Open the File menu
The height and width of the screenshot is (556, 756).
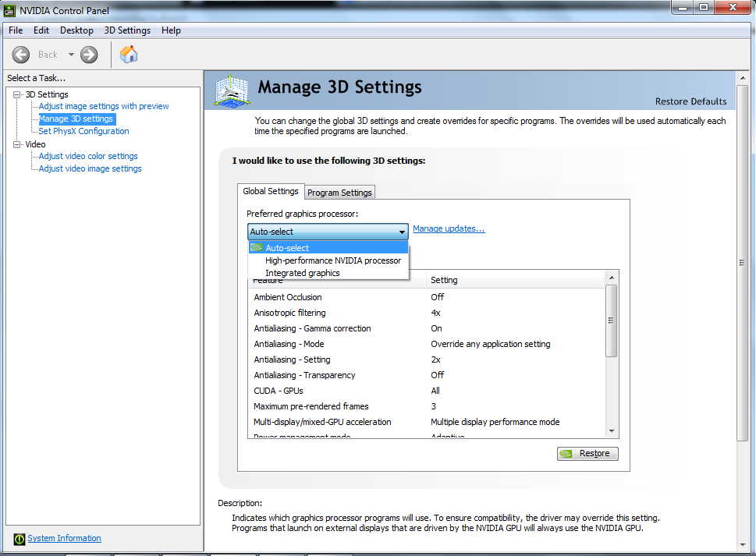pyautogui.click(x=16, y=30)
